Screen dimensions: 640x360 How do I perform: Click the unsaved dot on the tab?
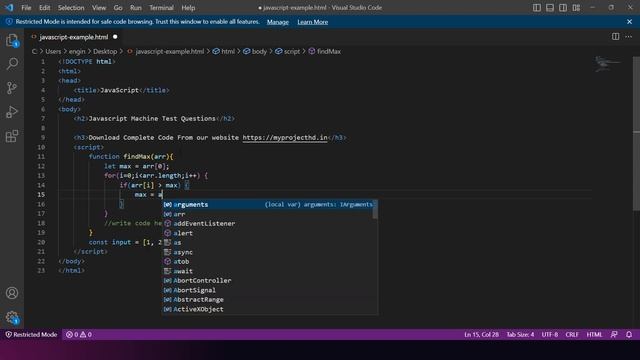coord(115,37)
